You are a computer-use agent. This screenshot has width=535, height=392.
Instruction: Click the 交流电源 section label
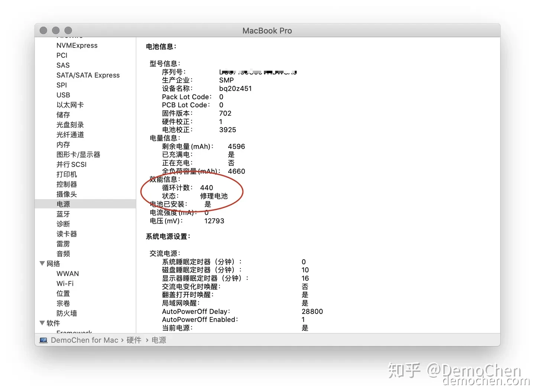pos(165,253)
